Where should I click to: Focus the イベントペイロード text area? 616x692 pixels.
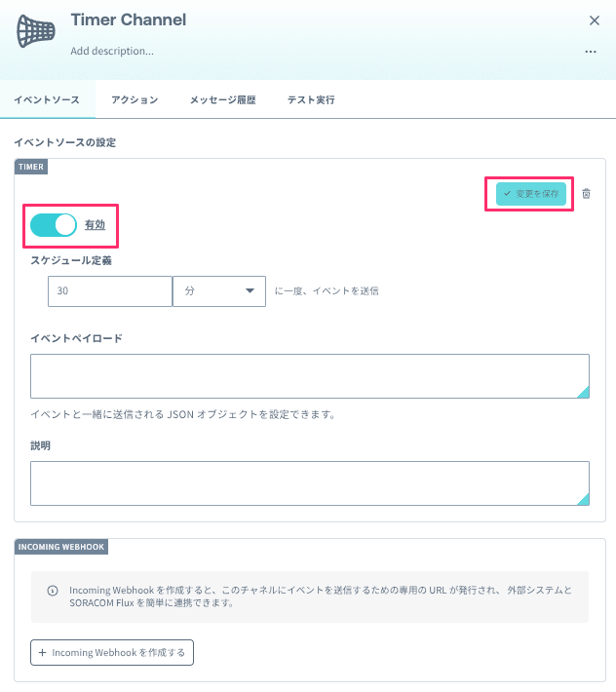point(309,376)
